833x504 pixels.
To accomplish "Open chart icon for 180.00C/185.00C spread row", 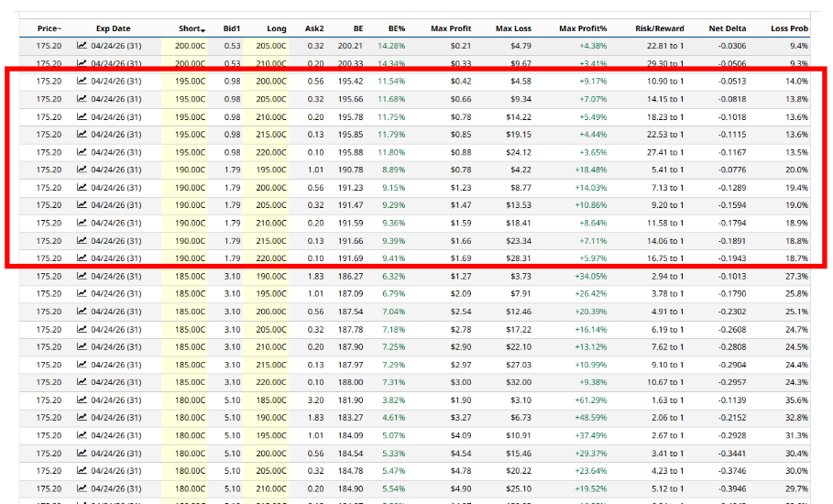I will [82, 400].
